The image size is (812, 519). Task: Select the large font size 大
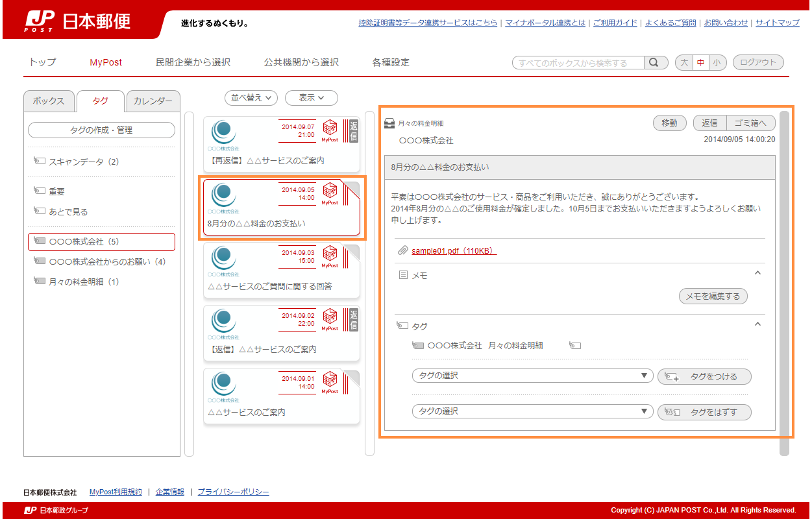[684, 63]
